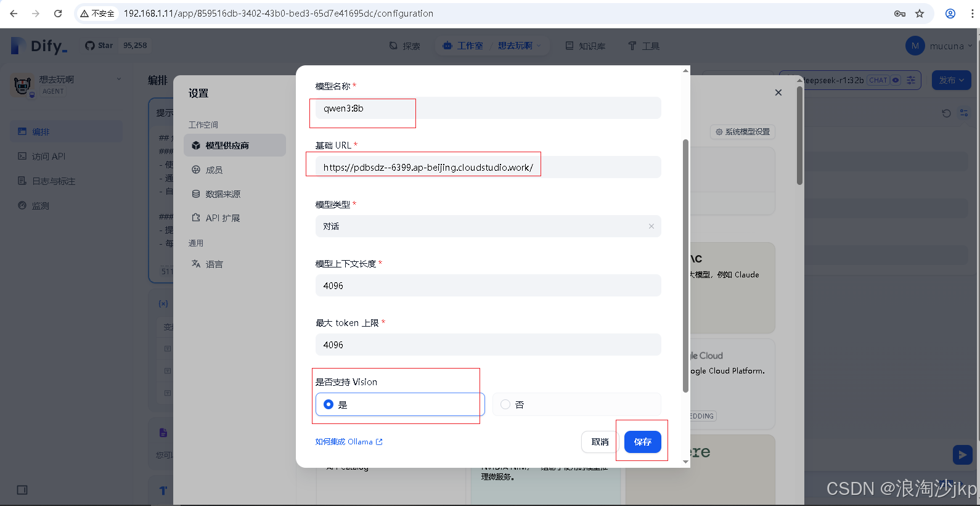Open the 模型类型 dropdown showing 对话
The height and width of the screenshot is (506, 980).
tap(488, 226)
